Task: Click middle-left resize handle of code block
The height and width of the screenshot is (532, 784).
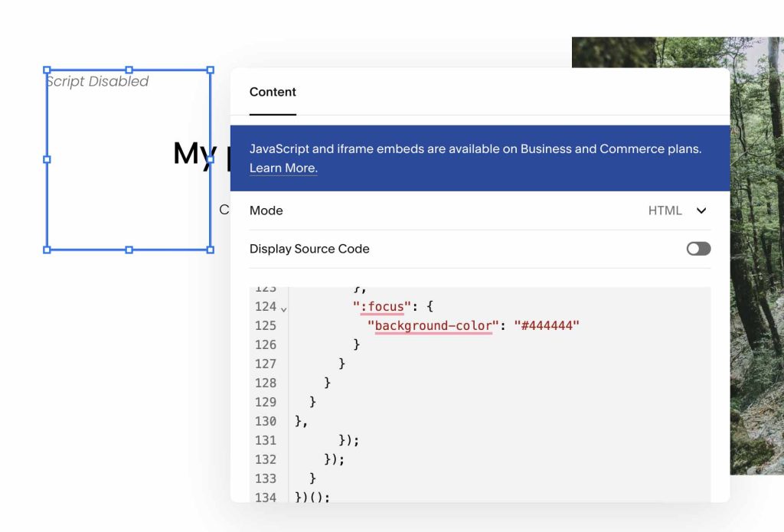Action: pos(47,159)
